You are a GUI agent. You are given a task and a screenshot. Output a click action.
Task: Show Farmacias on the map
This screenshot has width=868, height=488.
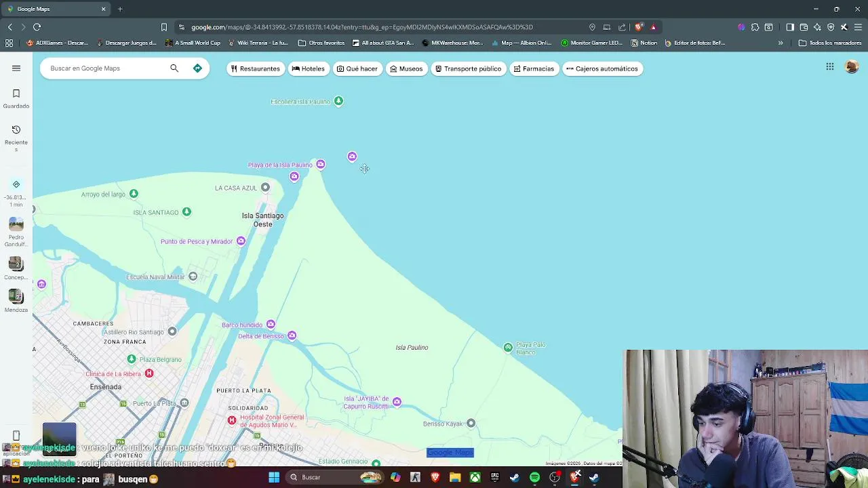(534, 68)
